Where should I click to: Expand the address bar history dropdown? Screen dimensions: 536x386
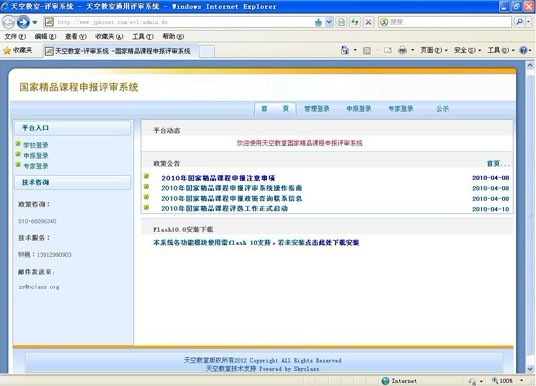click(329, 22)
